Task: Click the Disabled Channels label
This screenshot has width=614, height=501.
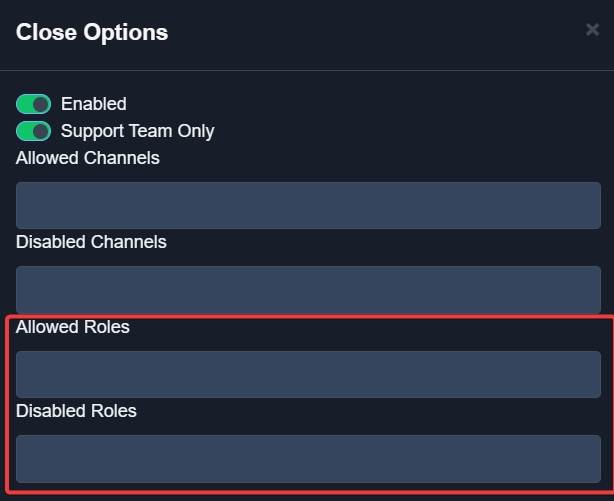Action: 91,242
